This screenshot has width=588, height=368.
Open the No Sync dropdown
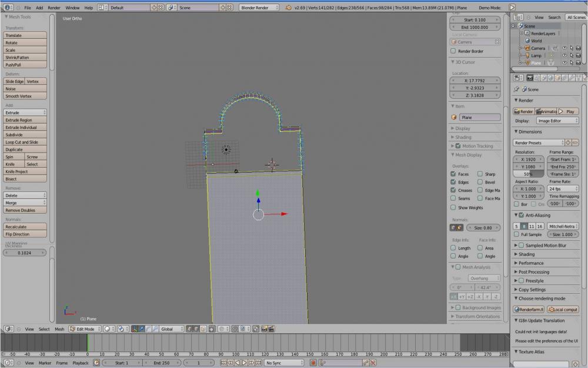(284, 363)
